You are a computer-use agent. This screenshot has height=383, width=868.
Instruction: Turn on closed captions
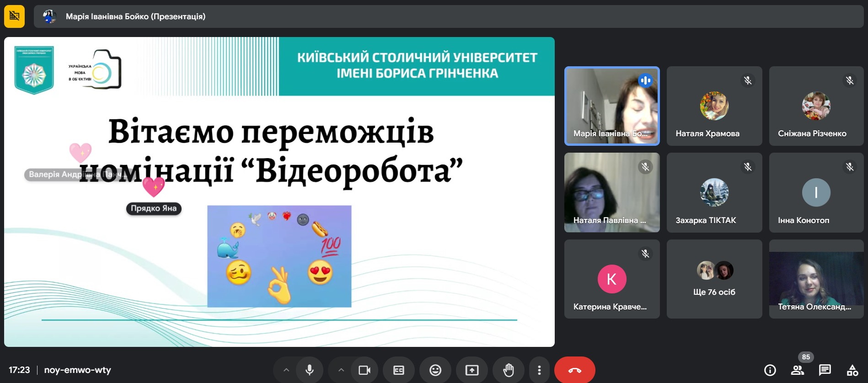point(399,370)
